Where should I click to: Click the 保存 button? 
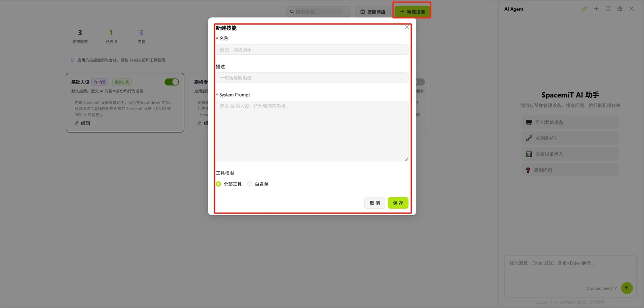click(x=398, y=203)
